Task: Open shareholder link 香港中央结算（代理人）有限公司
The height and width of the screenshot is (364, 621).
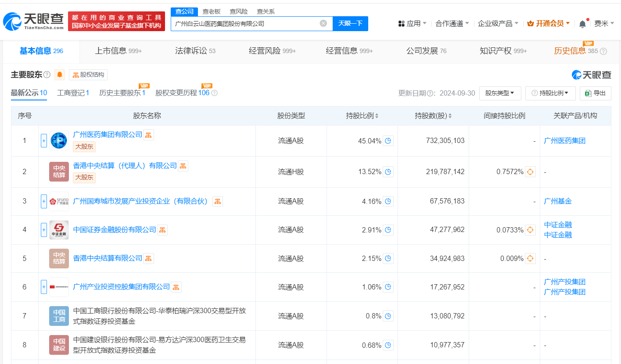Action: tap(125, 166)
